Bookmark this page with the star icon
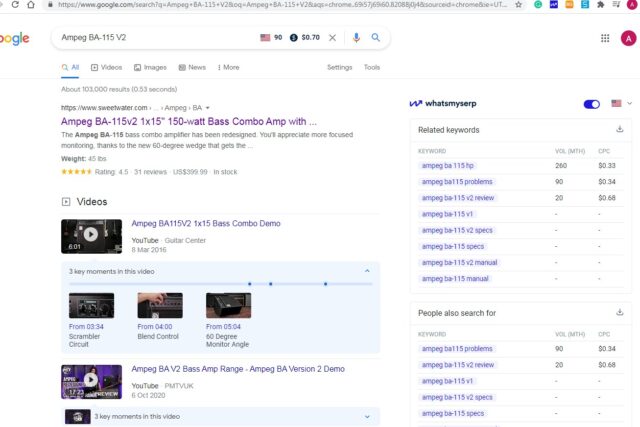The height and width of the screenshot is (427, 640). (x=518, y=4)
